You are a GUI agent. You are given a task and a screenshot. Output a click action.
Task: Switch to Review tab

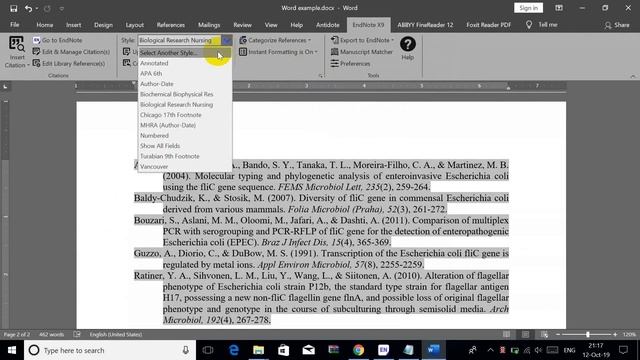click(x=242, y=25)
